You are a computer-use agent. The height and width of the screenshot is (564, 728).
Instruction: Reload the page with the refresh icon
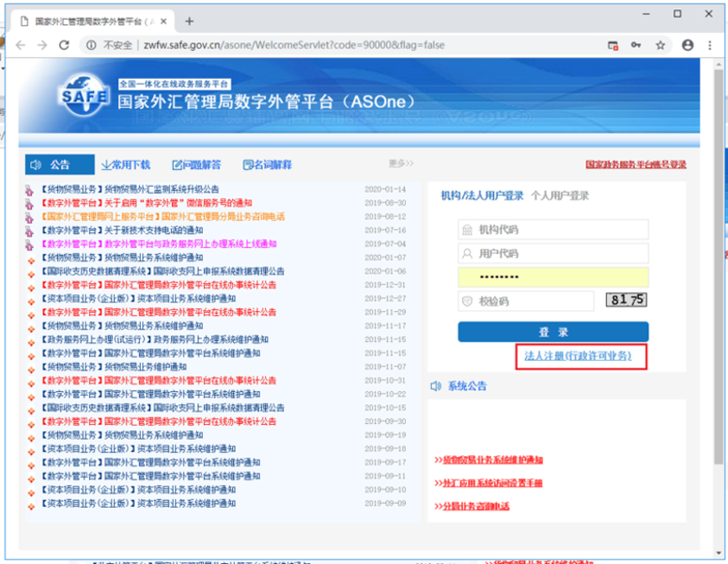click(66, 44)
